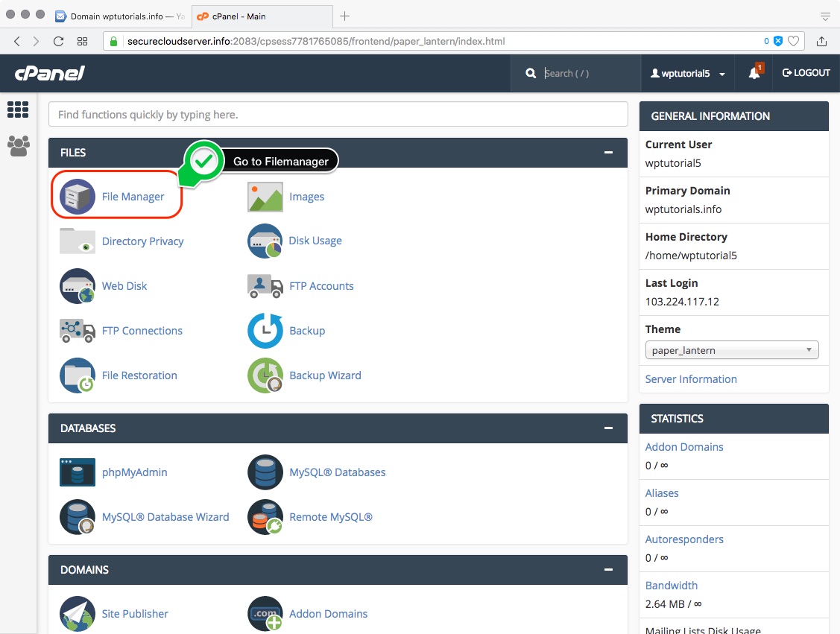Click the Remote MySQL icon
This screenshot has height=634, width=840.
(265, 517)
